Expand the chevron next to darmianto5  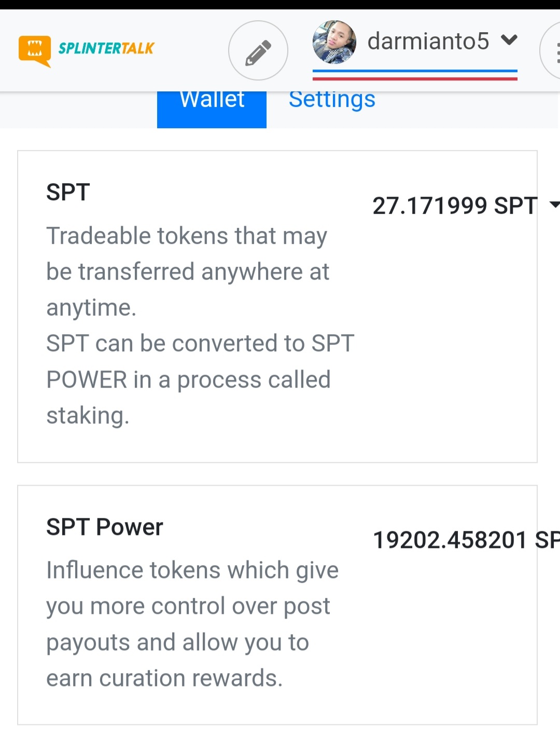509,40
